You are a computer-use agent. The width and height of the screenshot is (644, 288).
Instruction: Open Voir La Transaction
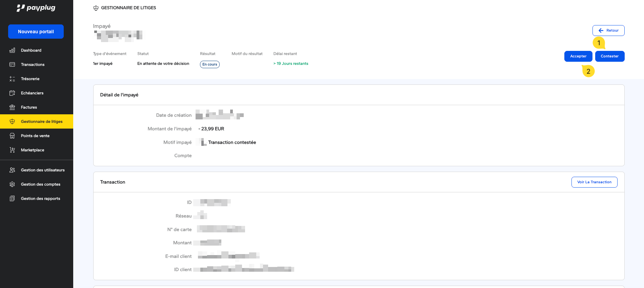click(594, 182)
